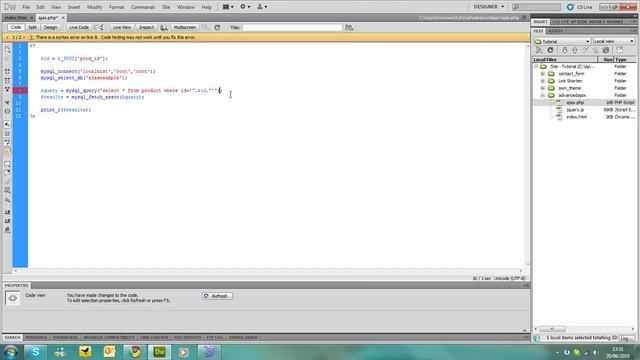The image size is (640, 360).
Task: Select jquery.js in the Files panel
Action: pyautogui.click(x=575, y=110)
